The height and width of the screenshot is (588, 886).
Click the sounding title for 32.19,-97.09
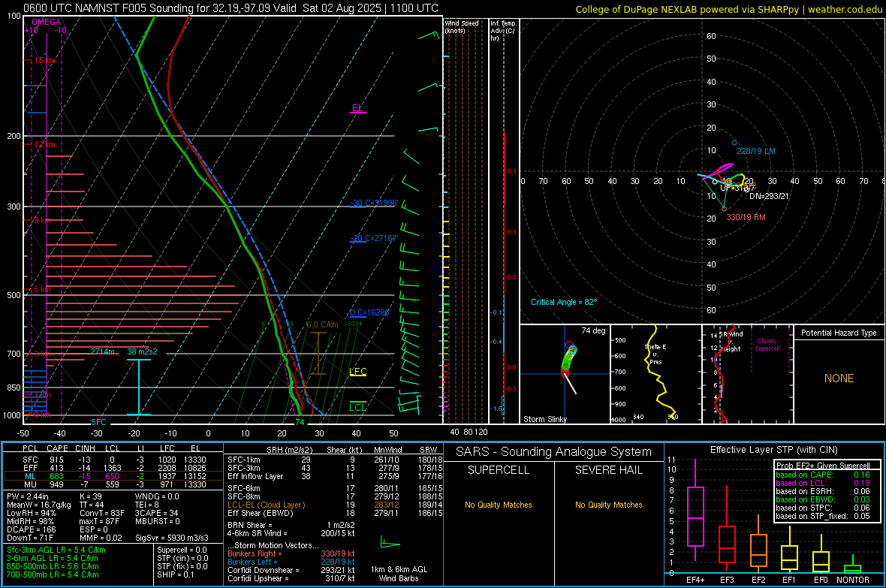tap(231, 8)
